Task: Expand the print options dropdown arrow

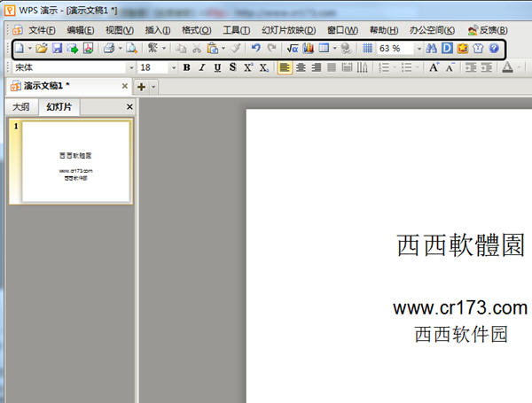Action: click(x=120, y=49)
